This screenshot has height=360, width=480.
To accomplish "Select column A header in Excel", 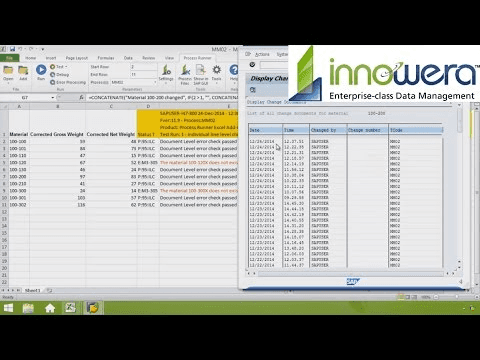I will tap(19, 106).
